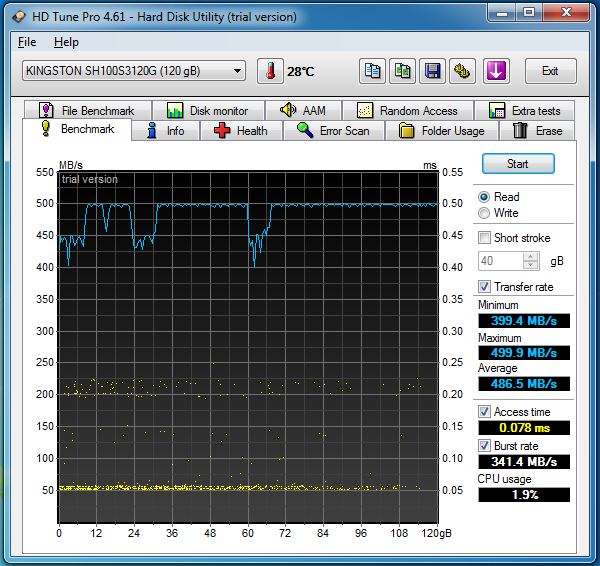Click the short stroke gB spinner field

coord(502,261)
